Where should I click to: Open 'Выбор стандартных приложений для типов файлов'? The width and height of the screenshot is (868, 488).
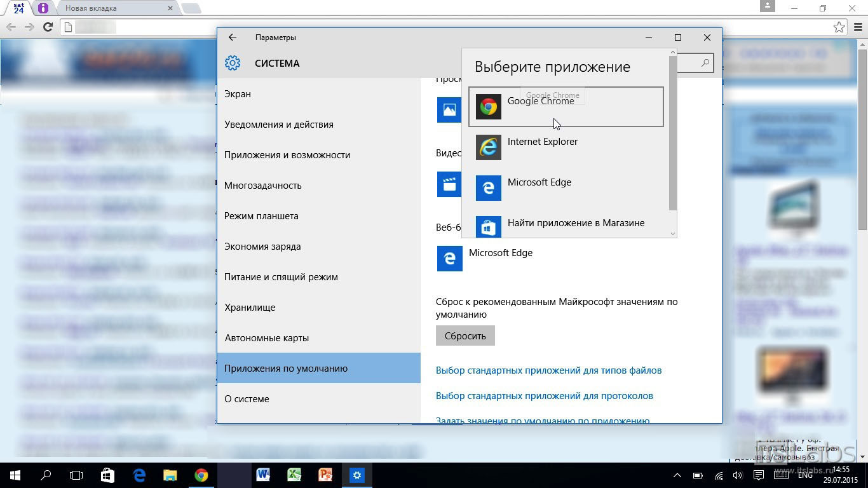coord(548,370)
